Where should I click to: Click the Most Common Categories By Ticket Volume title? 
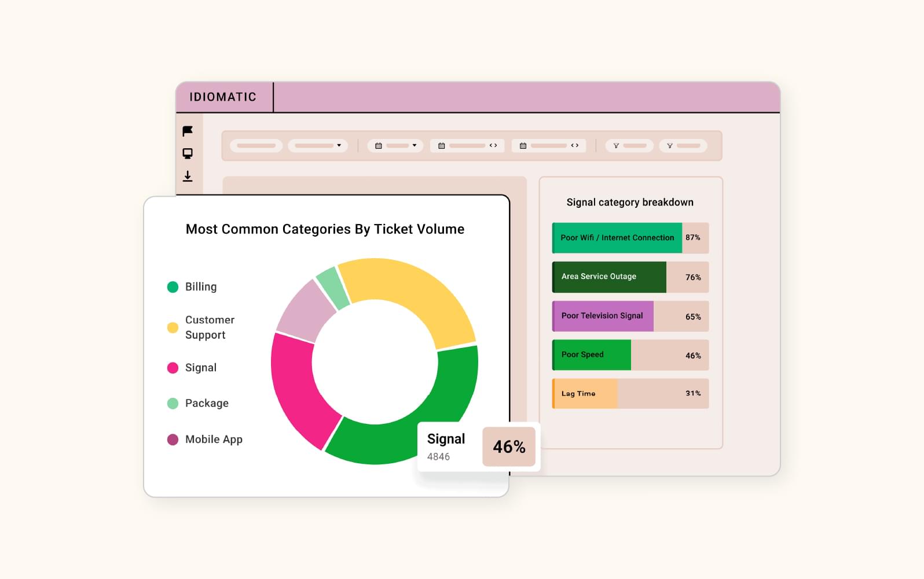(x=325, y=229)
